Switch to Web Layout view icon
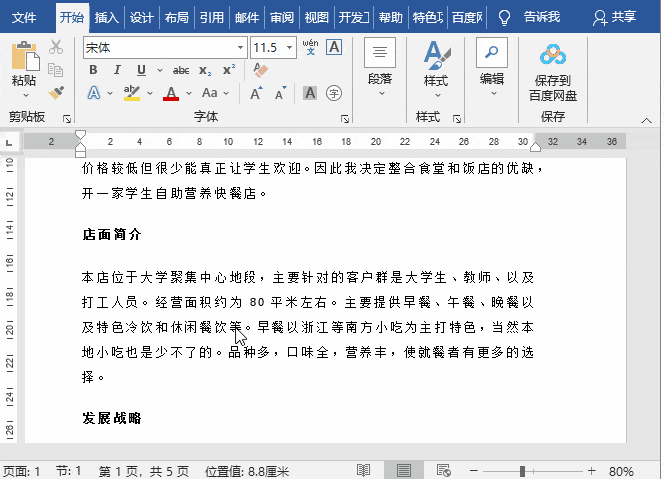664x479 pixels. [x=443, y=470]
